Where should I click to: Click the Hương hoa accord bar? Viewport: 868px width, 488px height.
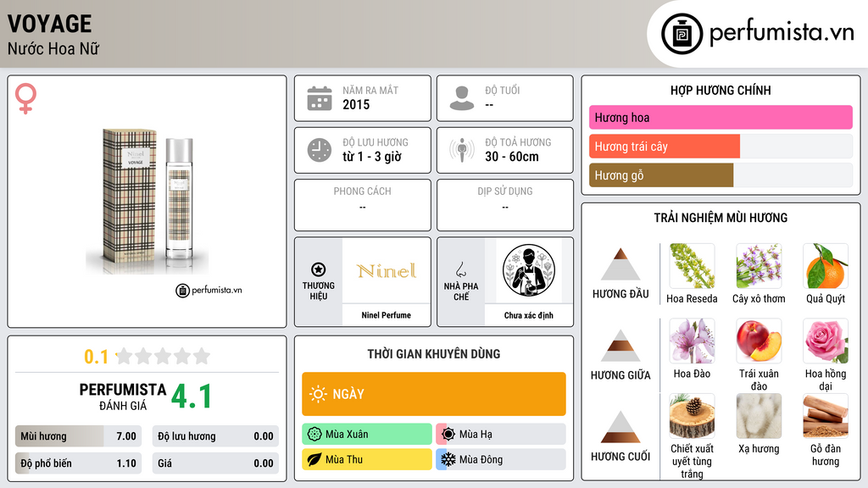pyautogui.click(x=721, y=117)
